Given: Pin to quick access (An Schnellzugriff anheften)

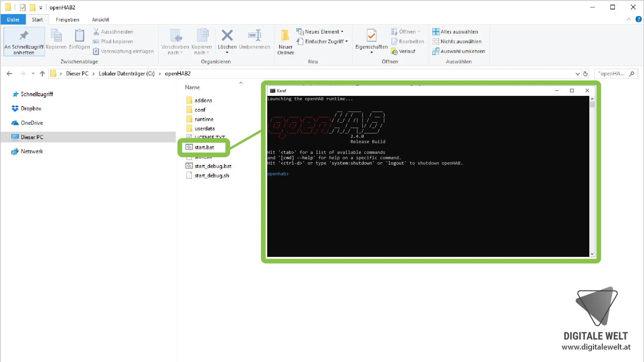Looking at the screenshot, I should coord(24,42).
